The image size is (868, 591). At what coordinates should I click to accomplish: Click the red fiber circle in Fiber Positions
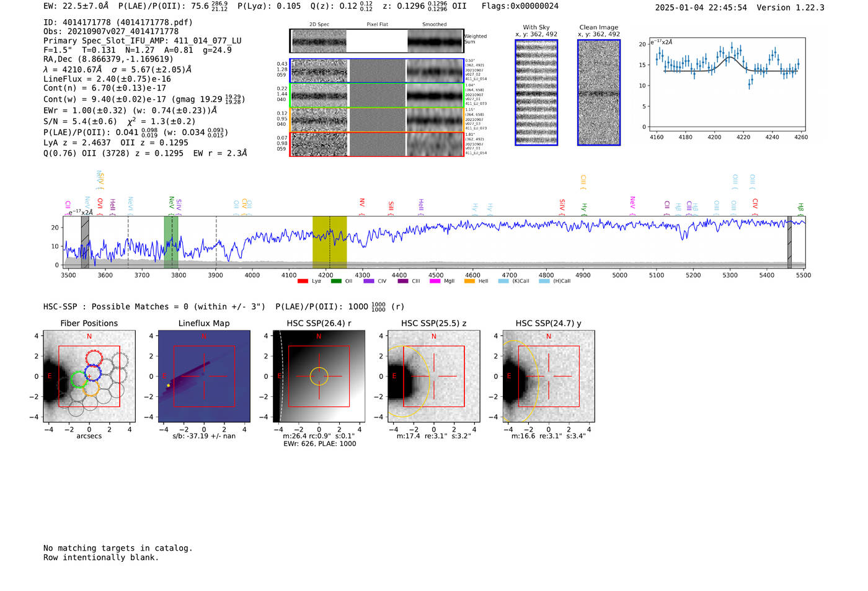pos(94,358)
